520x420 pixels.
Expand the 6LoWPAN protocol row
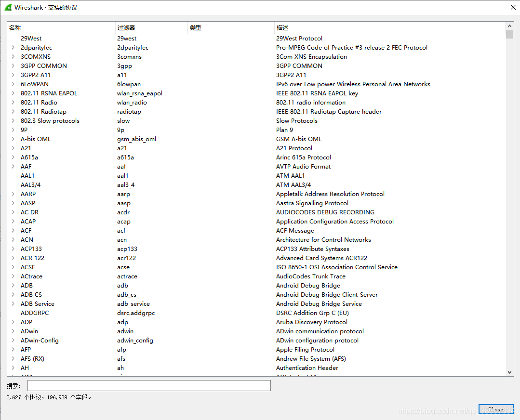(x=13, y=84)
